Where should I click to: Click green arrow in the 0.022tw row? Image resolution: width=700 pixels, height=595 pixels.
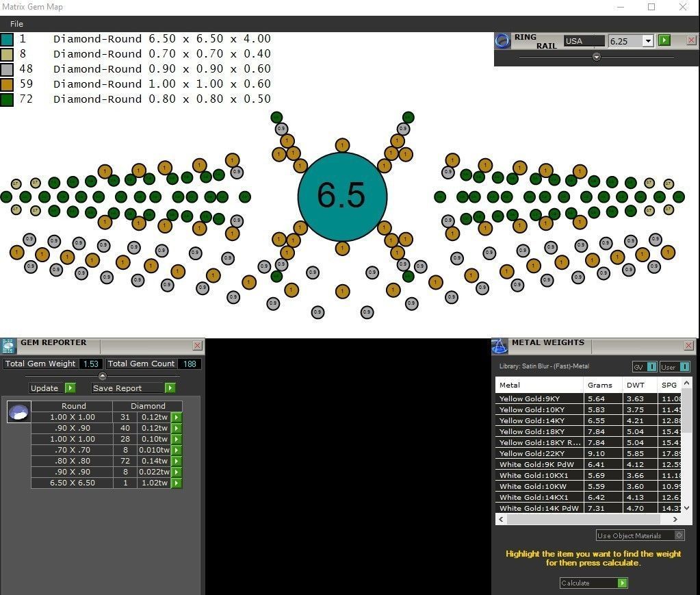click(177, 472)
